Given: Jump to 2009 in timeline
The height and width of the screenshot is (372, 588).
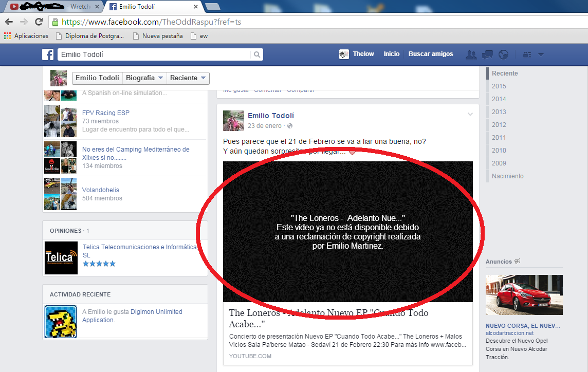Looking at the screenshot, I should [x=499, y=163].
